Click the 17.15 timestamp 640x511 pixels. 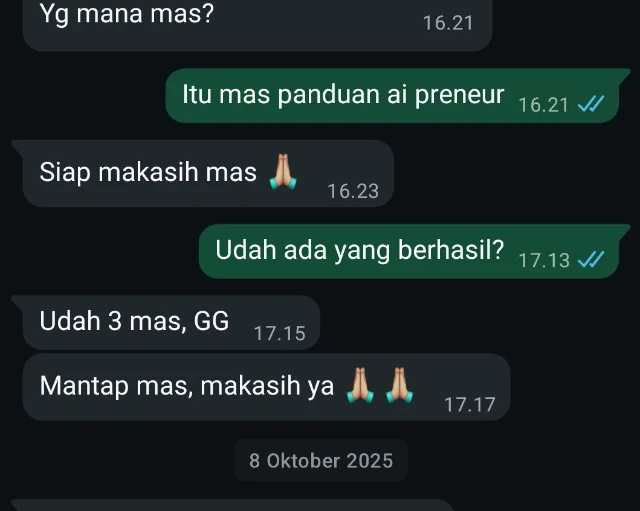280,333
